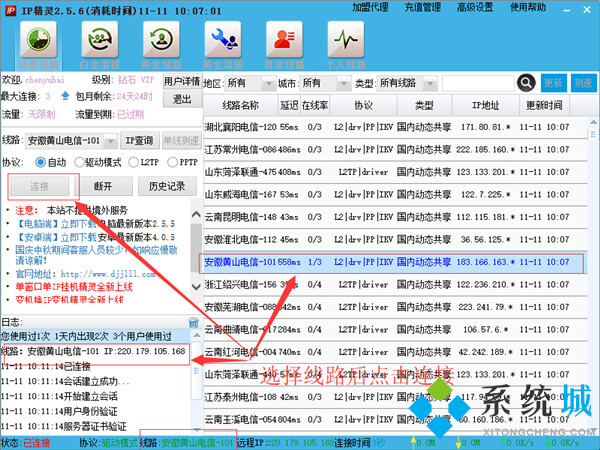Screen dimensions: 600x450
Task: Click the blue up-arrow beside 最大连接
Action: click(68, 96)
